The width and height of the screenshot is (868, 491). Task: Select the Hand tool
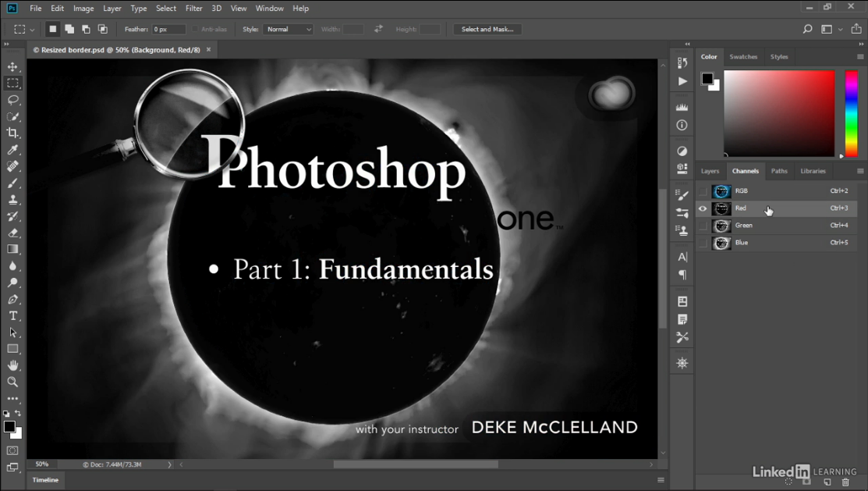[x=12, y=365]
